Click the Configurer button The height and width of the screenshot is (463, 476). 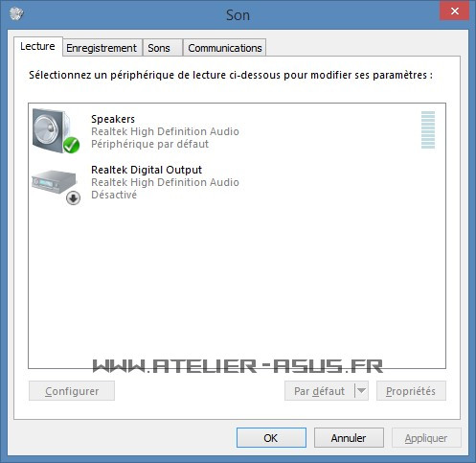coord(72,390)
